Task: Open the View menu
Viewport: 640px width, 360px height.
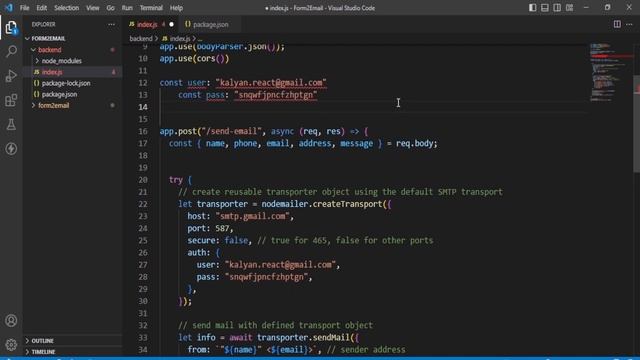Action: pyautogui.click(x=93, y=8)
